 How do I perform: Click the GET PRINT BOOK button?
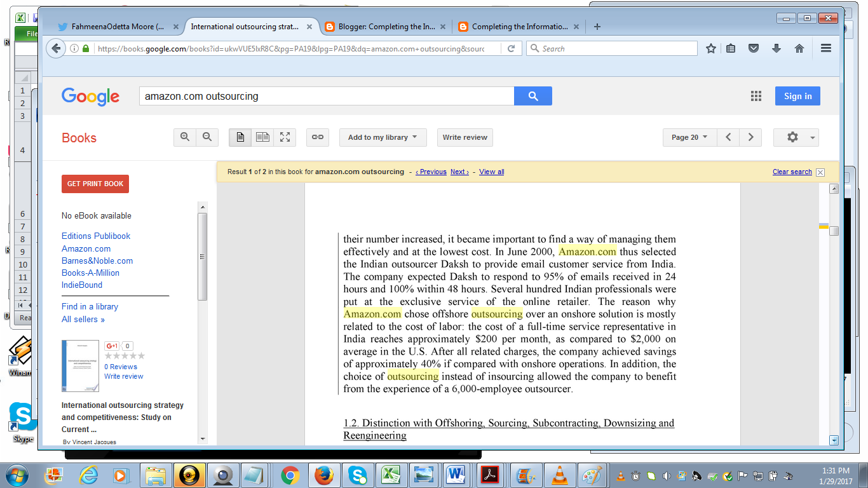coord(95,184)
